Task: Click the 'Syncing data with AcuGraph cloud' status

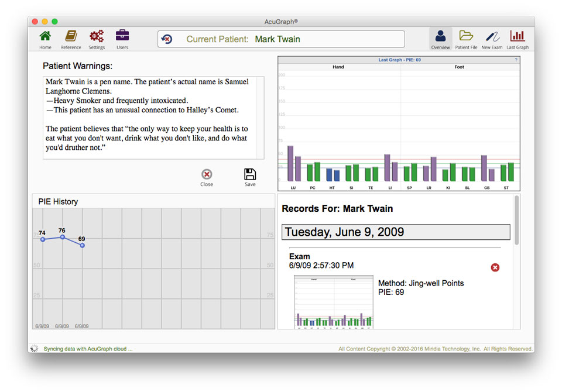Action: [88, 349]
